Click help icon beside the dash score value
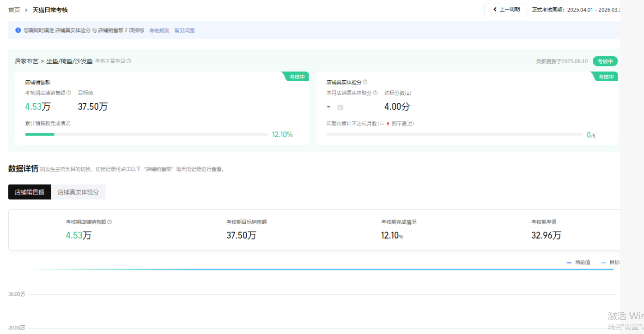Screen dimensions: 644x334 [340, 107]
